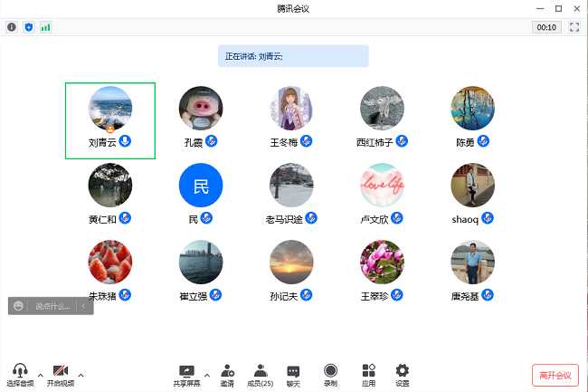Click Select Audio (选择音频) headphone button
This screenshot has width=588, height=392.
20,375
